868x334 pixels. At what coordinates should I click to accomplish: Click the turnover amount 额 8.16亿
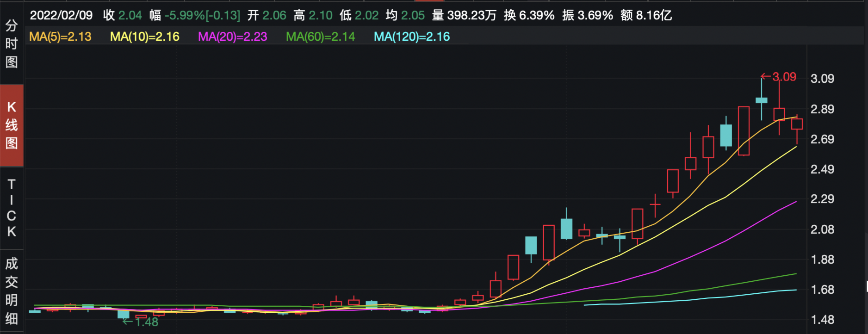(x=646, y=15)
